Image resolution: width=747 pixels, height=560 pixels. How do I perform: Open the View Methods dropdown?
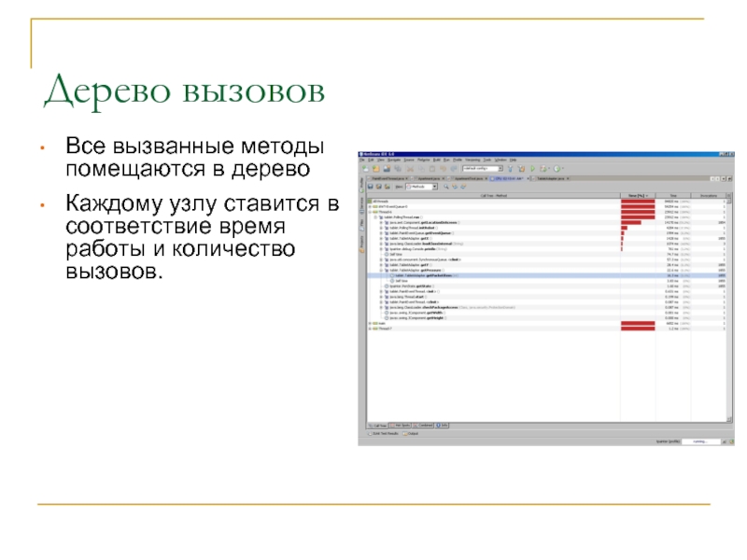click(x=422, y=187)
